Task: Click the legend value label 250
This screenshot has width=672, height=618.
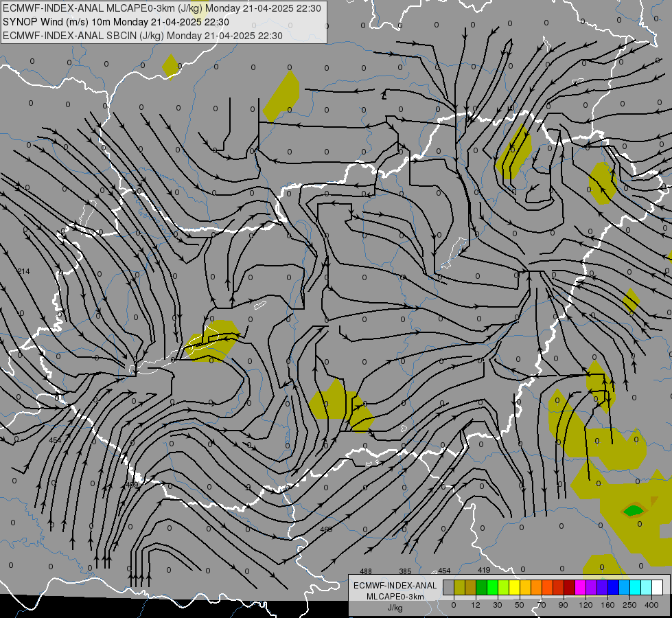Action: pos(629,605)
